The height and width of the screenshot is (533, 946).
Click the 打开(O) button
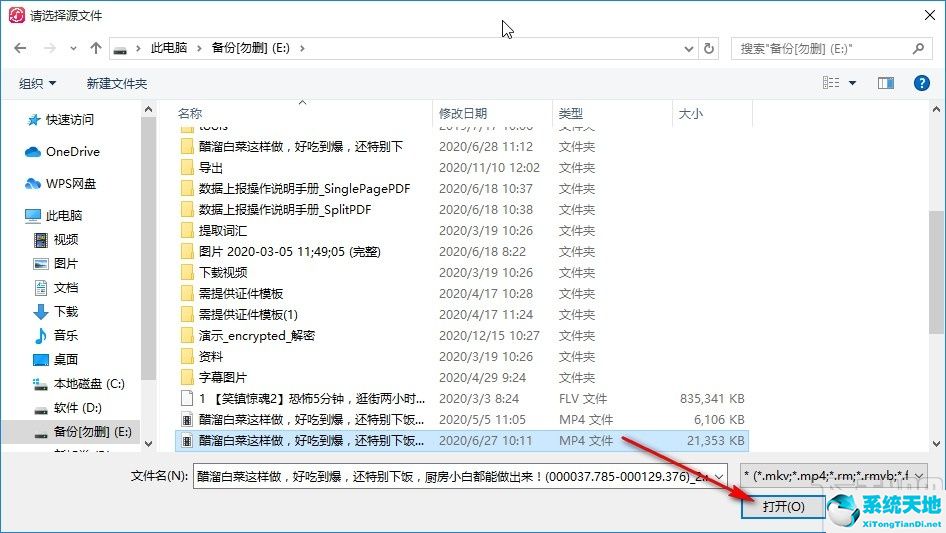click(783, 506)
